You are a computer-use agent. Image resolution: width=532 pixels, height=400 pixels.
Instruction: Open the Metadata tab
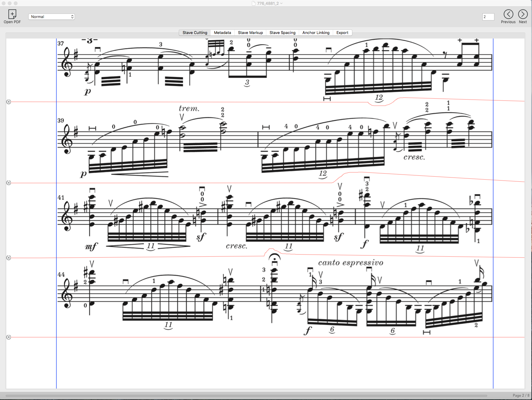pyautogui.click(x=222, y=33)
